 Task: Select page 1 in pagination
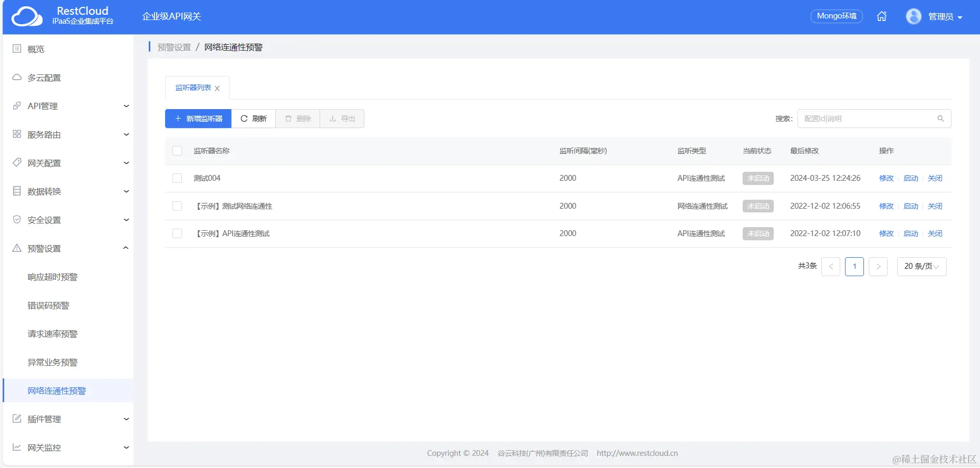854,267
